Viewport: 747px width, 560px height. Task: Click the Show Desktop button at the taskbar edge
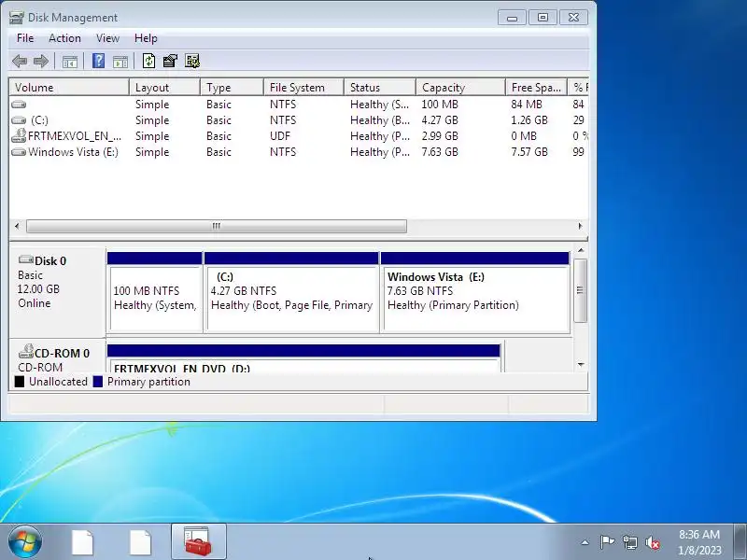[x=740, y=541]
